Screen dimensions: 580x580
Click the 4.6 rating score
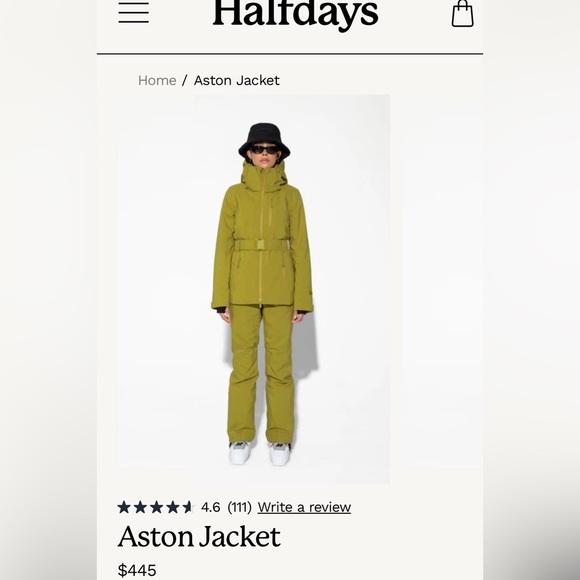(210, 507)
